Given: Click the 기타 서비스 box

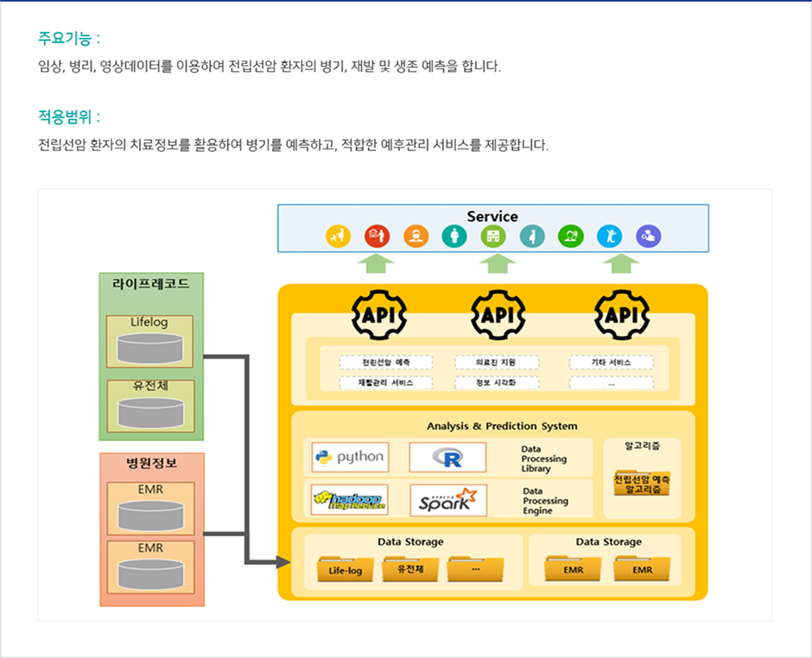Looking at the screenshot, I should [611, 362].
